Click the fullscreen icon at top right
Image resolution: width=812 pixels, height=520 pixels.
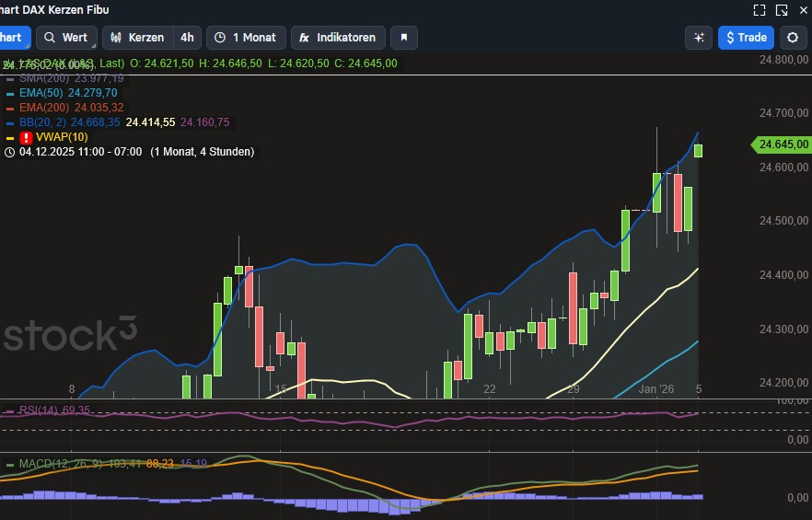point(760,10)
